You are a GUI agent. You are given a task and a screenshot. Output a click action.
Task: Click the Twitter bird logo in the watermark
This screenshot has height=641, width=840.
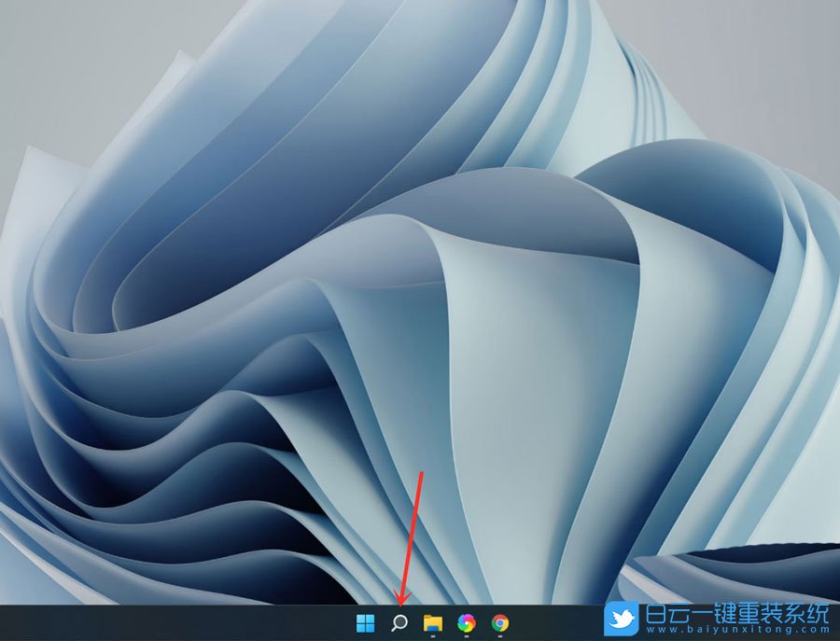click(623, 620)
